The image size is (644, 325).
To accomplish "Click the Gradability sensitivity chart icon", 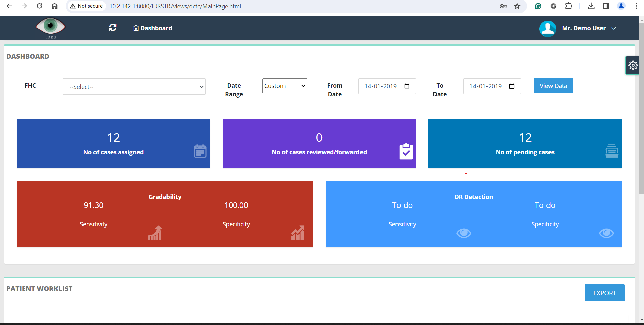I will [x=155, y=233].
